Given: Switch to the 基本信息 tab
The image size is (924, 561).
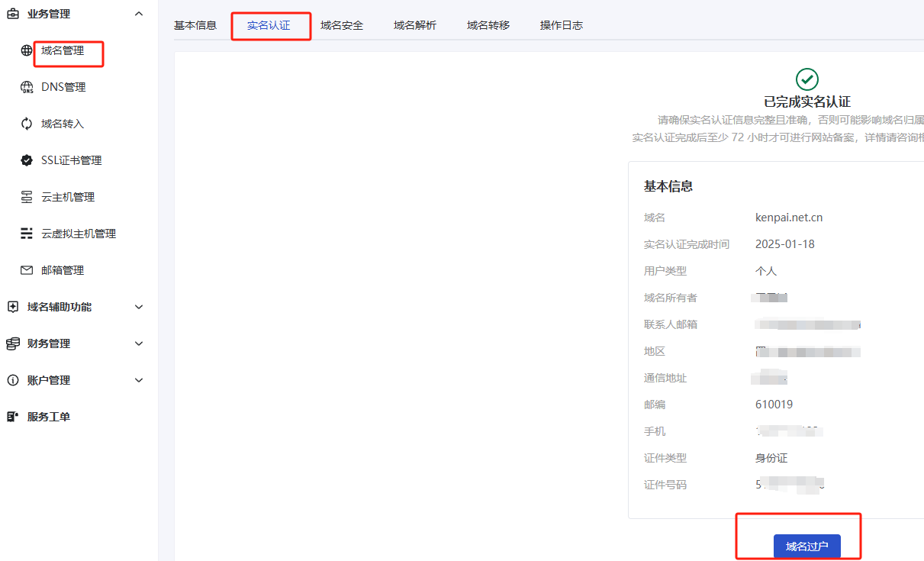Looking at the screenshot, I should pos(195,25).
